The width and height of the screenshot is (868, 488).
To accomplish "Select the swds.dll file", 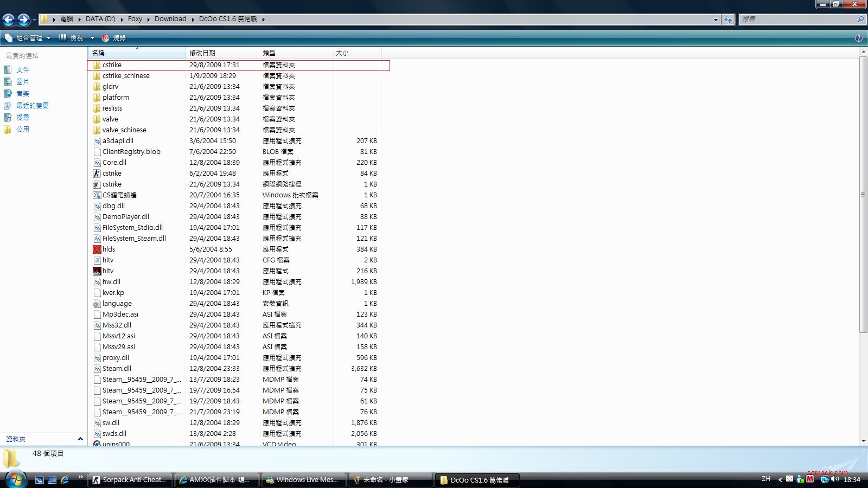I will click(x=114, y=434).
